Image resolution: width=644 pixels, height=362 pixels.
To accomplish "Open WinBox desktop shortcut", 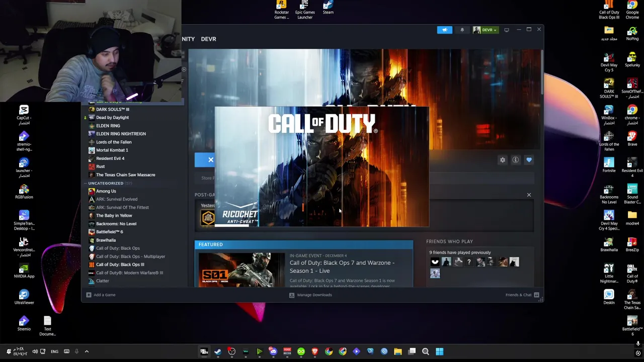I will 609,116.
